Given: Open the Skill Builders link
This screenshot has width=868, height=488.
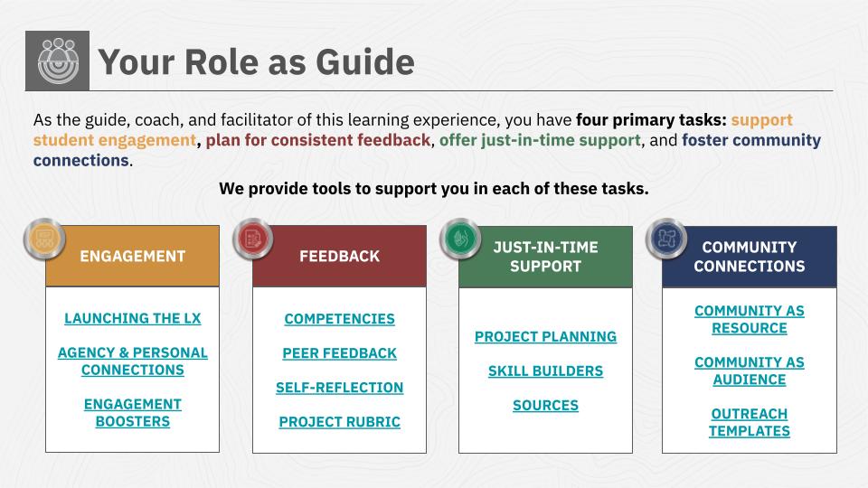Looking at the screenshot, I should [x=545, y=371].
